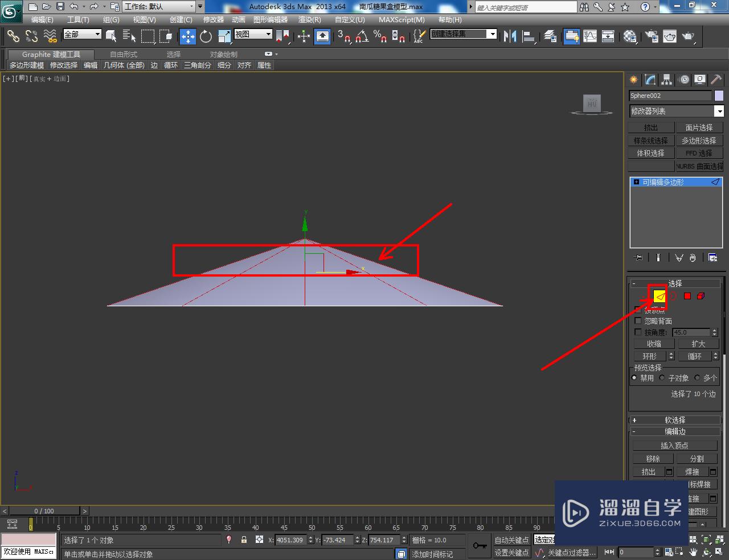Click 收缩 shrink selection button
The width and height of the screenshot is (729, 560).
point(654,344)
